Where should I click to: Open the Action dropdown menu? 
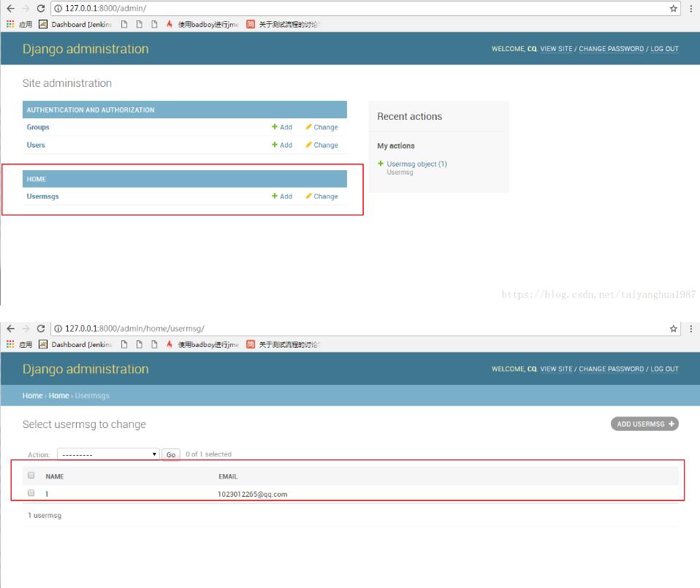(107, 454)
